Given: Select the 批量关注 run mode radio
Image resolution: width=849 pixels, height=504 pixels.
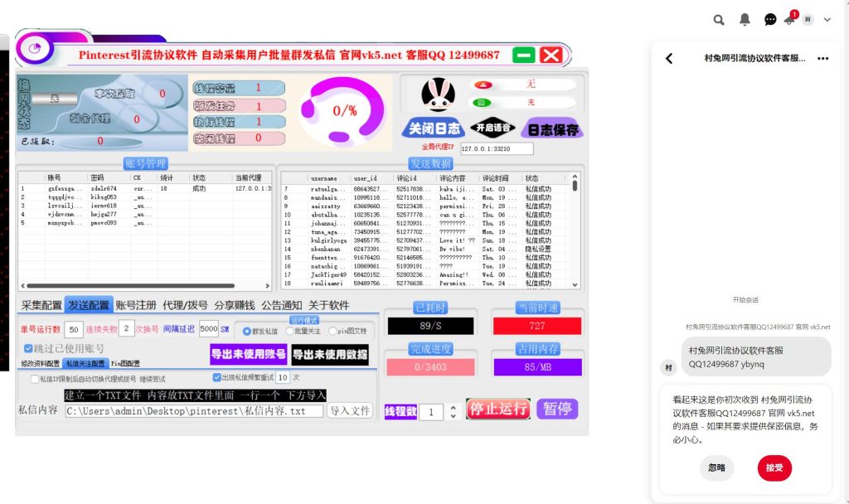Looking at the screenshot, I should click(x=289, y=331).
